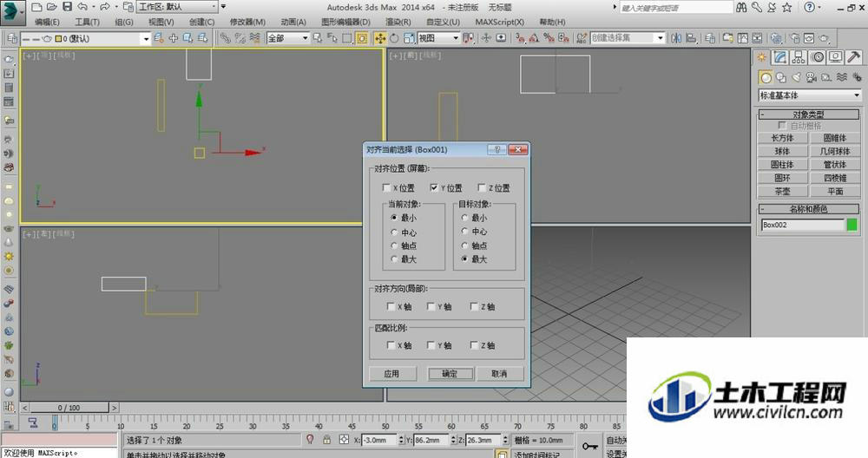Open the 渲染(R) menu

(x=398, y=23)
